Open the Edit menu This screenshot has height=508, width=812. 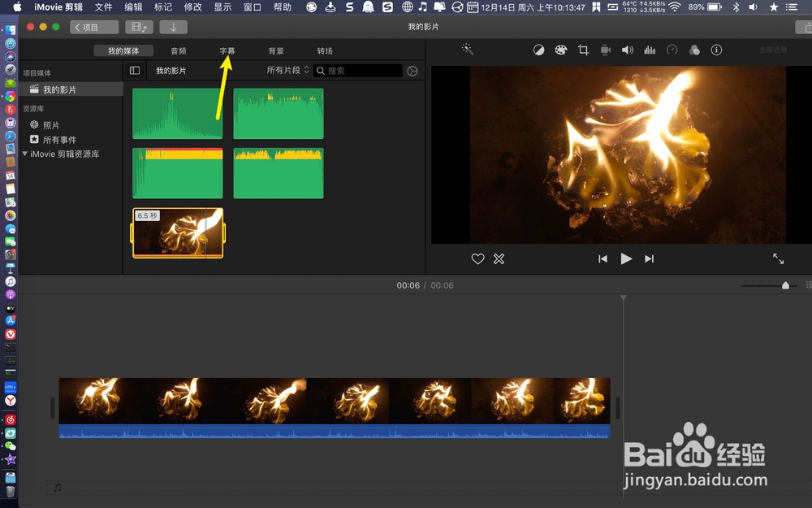pyautogui.click(x=134, y=7)
